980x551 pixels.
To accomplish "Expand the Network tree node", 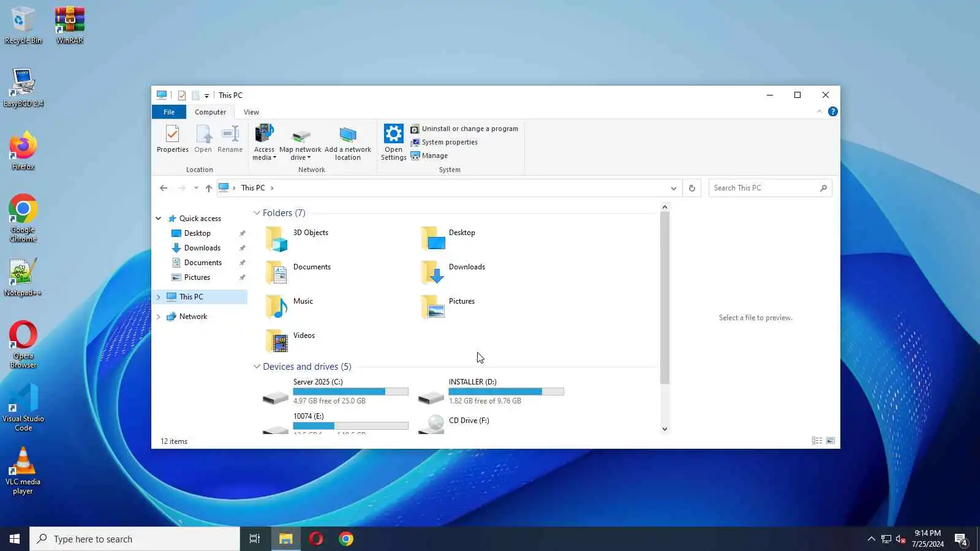I will [159, 317].
